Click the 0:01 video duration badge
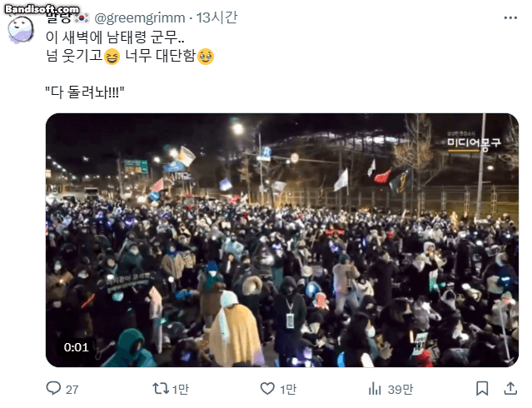This screenshot has height=408, width=532. tap(76, 347)
